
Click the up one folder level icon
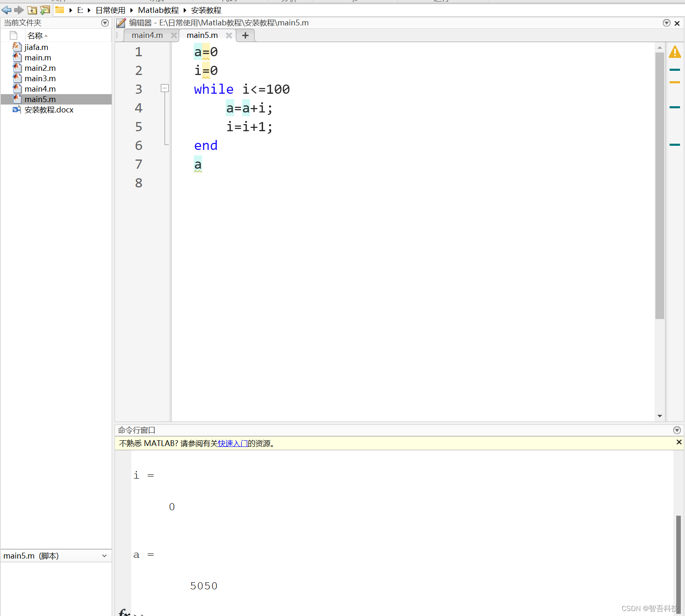click(32, 10)
